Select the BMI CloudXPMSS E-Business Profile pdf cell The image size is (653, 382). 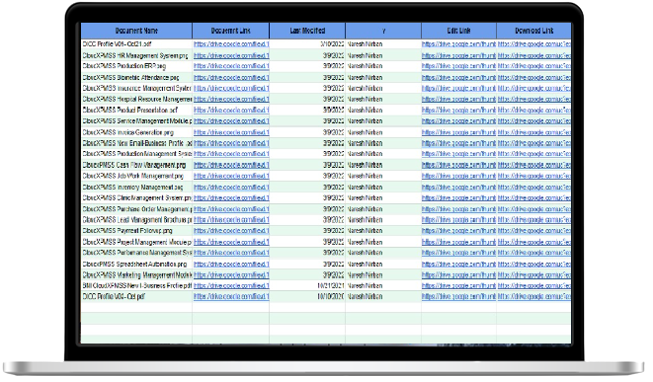137,286
